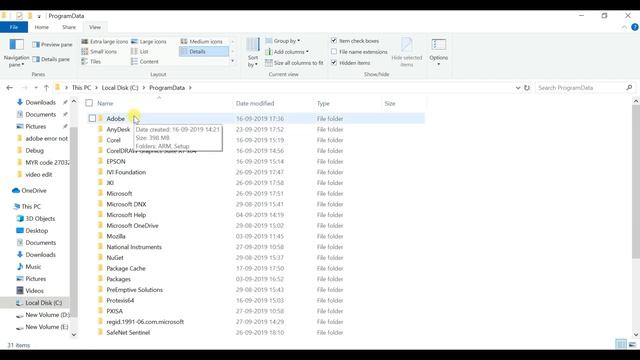Click Hide selected items
This screenshot has width=640, height=360.
[407, 52]
